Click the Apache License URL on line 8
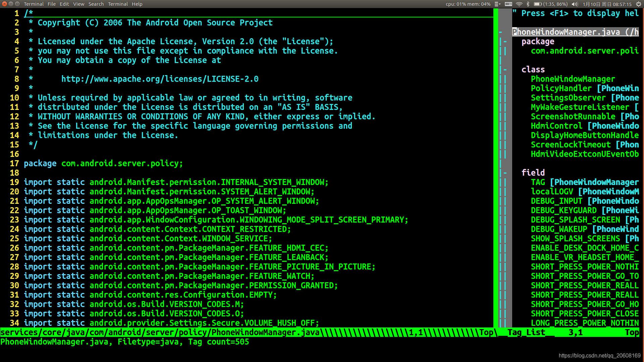Screen dimensions: 644x362 [x=160, y=79]
